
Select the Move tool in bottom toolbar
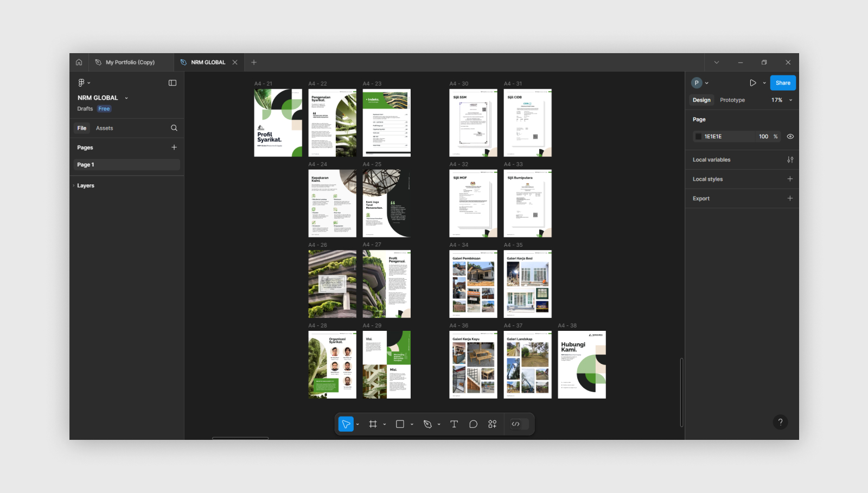click(346, 424)
